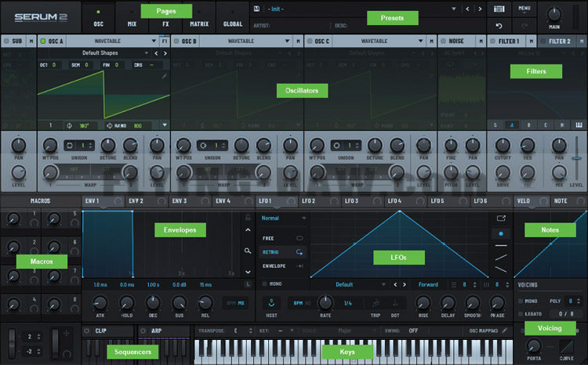Select previous LFO shape preset arrow

click(x=395, y=285)
